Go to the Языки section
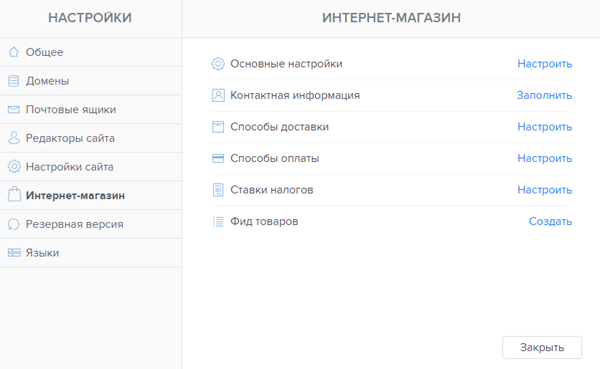This screenshot has width=600, height=369. pyautogui.click(x=91, y=253)
